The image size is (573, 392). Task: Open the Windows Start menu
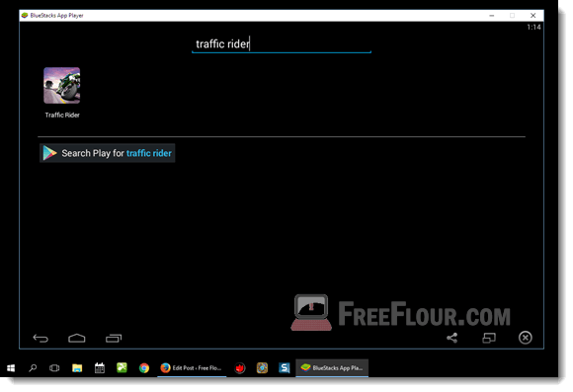pos(11,368)
